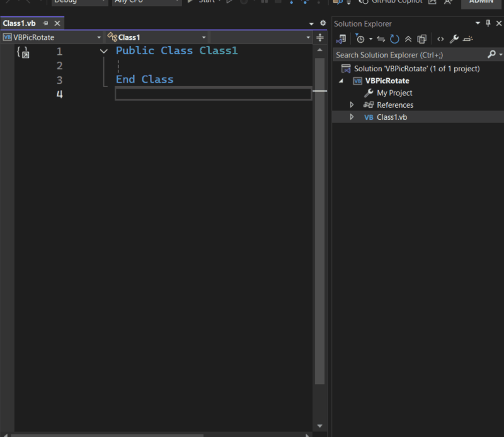Open search options dropdown next to magnifier
The height and width of the screenshot is (437, 504).
pyautogui.click(x=501, y=55)
